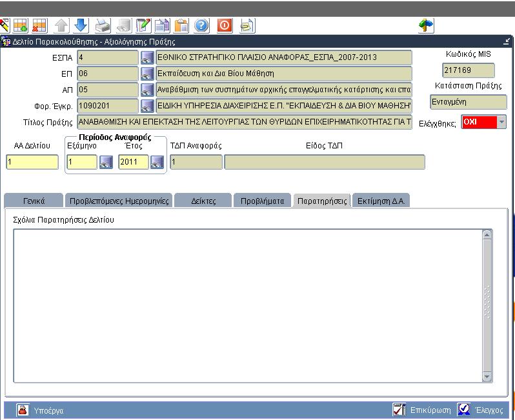
Task: Exit the form using the red power icon
Action: 225,25
